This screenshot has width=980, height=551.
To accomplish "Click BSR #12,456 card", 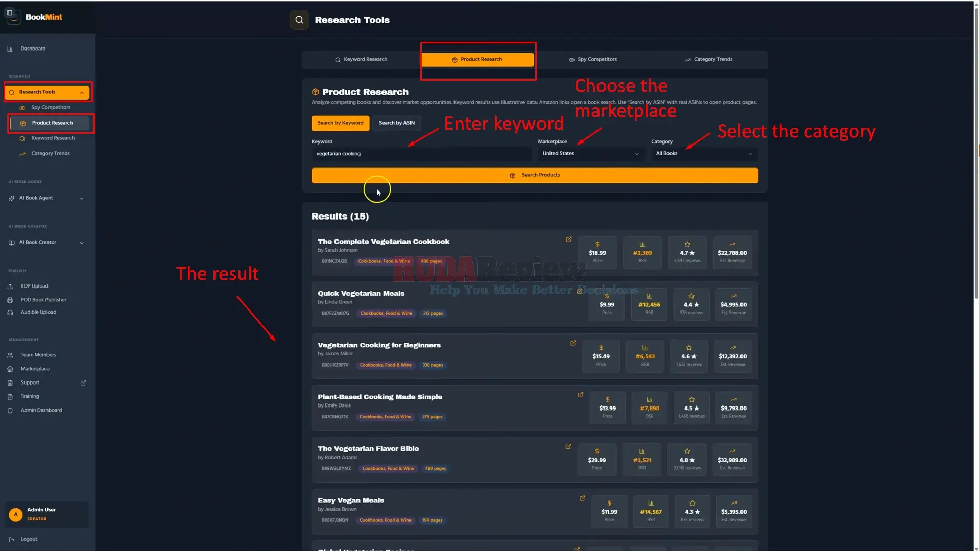I will click(649, 304).
